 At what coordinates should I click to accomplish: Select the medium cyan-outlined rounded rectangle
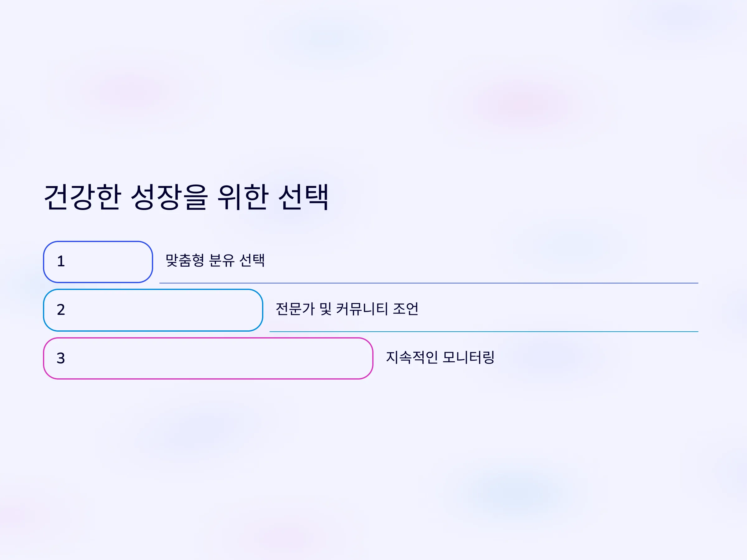[153, 310]
